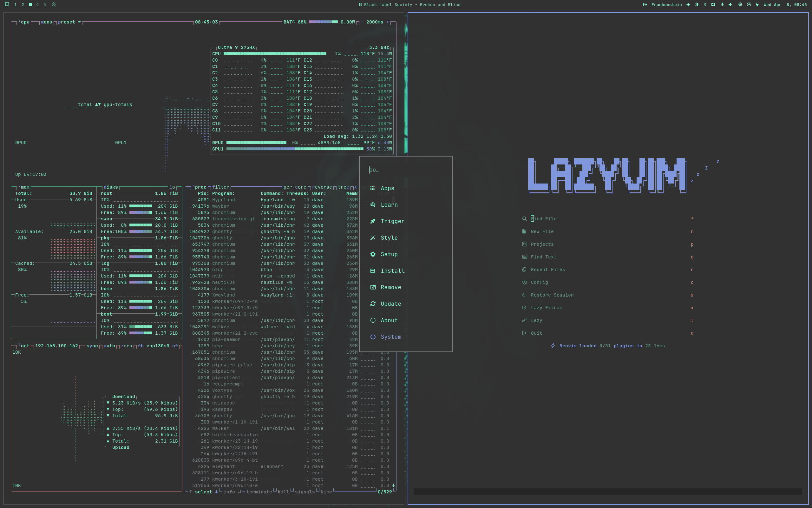
Task: Open the System power entry in launcher
Action: [x=406, y=337]
